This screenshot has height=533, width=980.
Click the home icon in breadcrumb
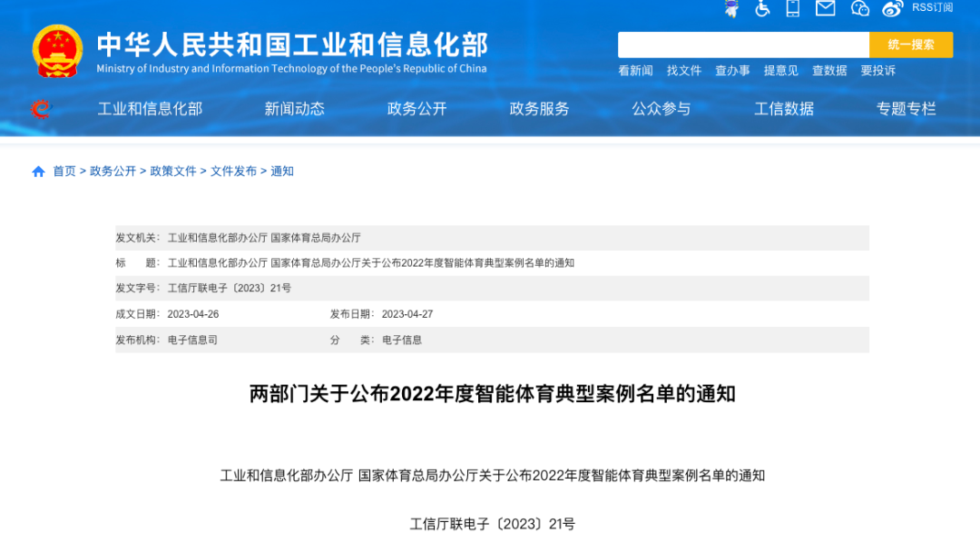[38, 172]
